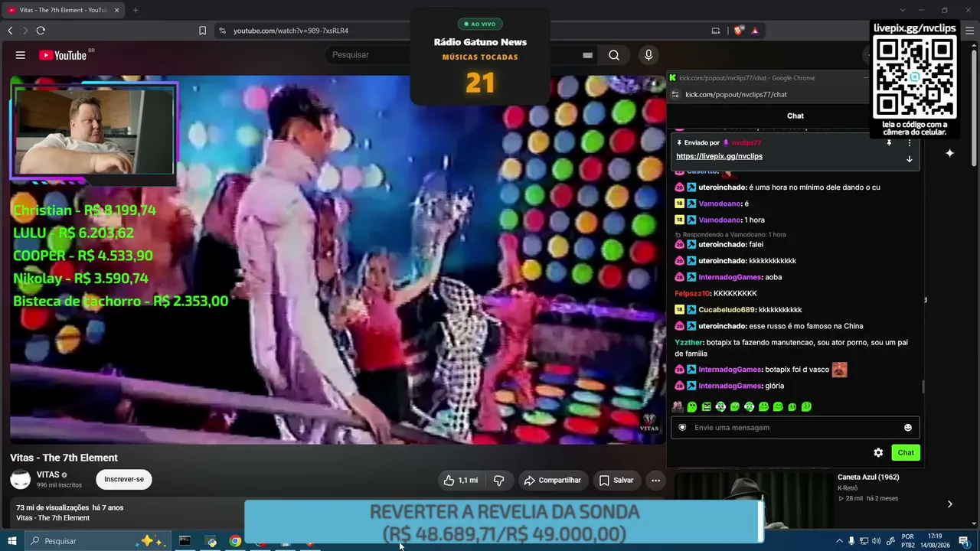
Task: Click the taskbar network tray icon
Action: (864, 541)
